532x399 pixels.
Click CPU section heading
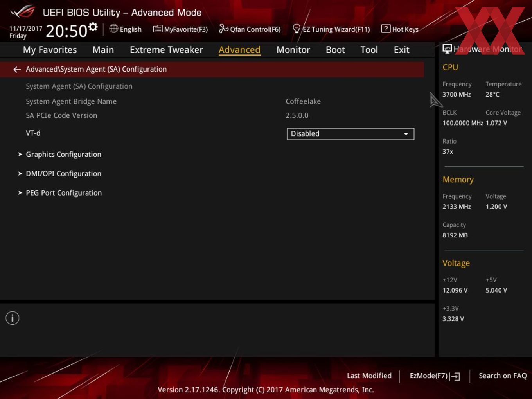[450, 67]
